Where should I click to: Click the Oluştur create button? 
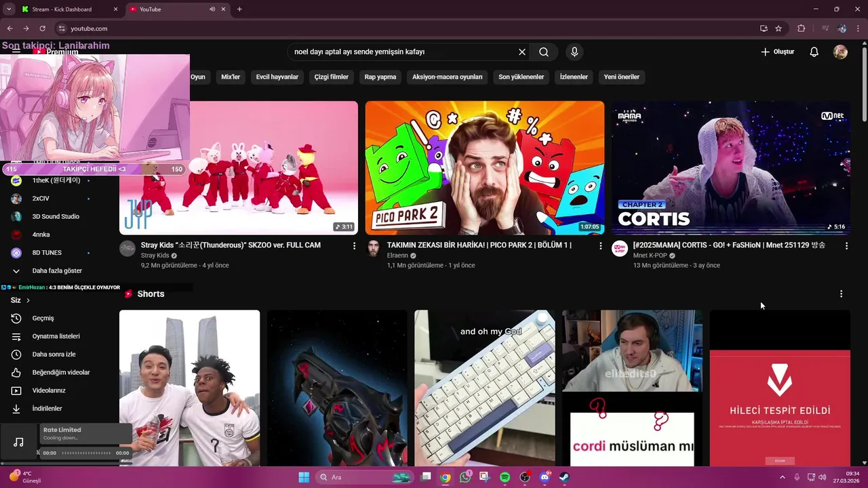pos(777,52)
